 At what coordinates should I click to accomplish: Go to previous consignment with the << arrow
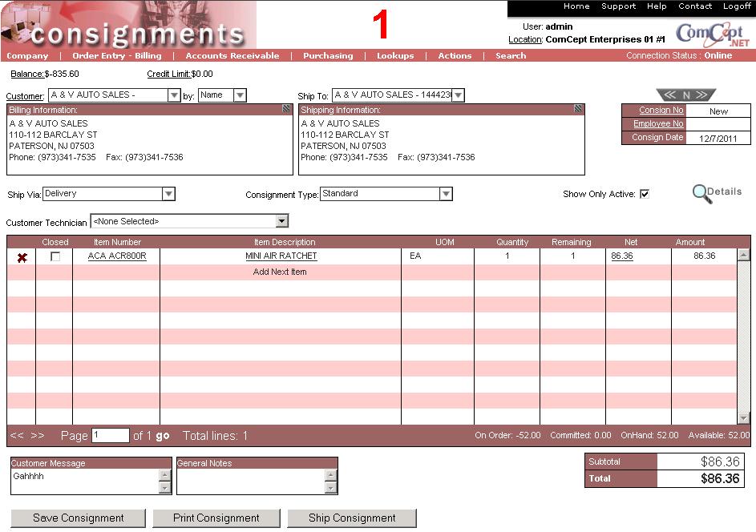click(668, 95)
